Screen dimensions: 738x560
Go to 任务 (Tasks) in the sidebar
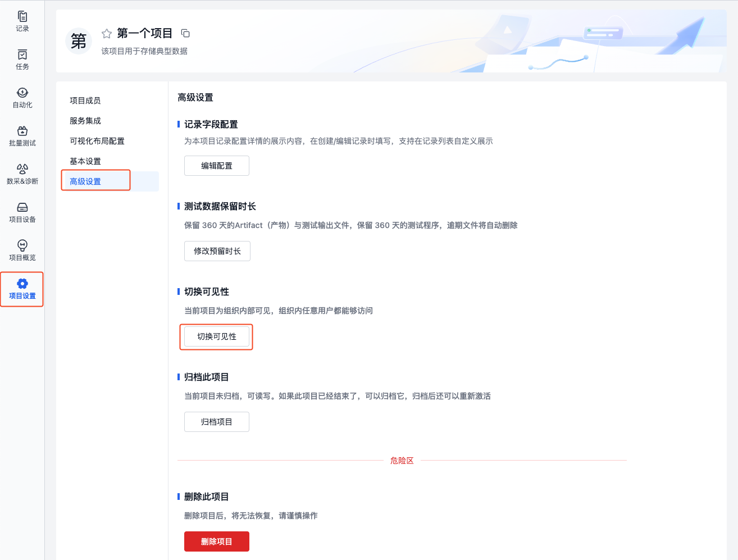[x=22, y=59]
